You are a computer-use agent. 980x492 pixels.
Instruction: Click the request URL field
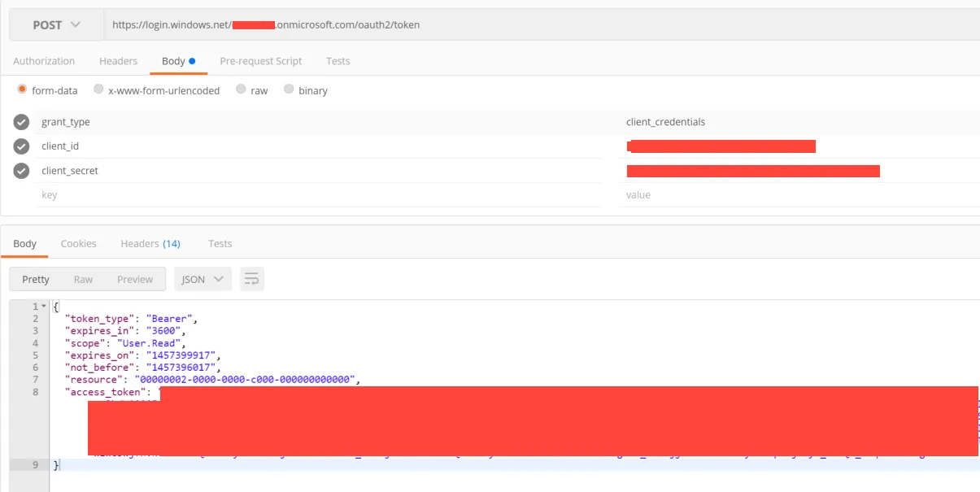point(542,25)
